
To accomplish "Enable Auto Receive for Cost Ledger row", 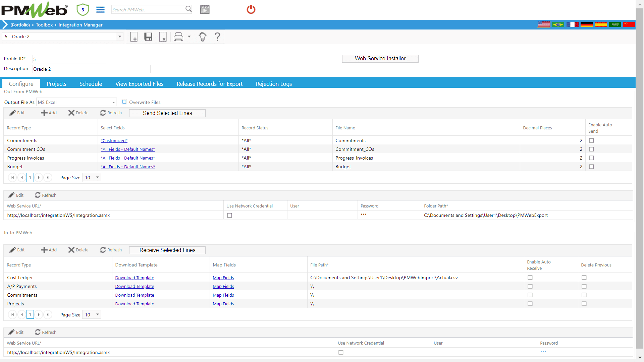I will (530, 278).
